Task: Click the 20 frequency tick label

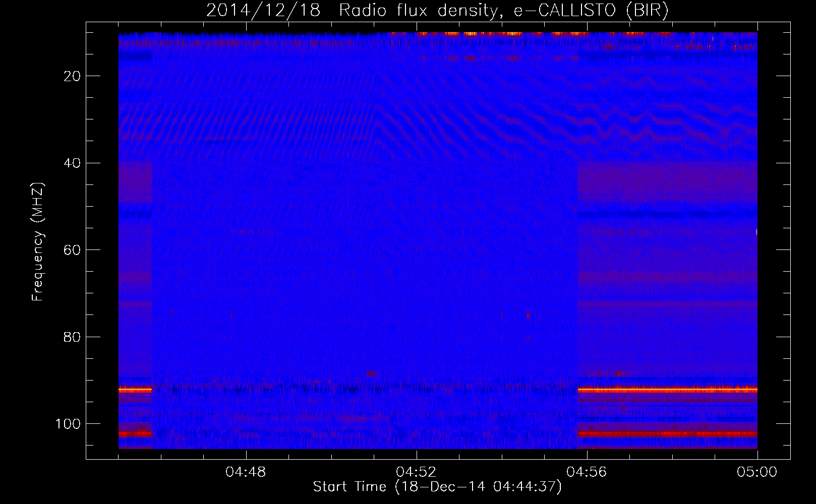Action: coord(73,76)
